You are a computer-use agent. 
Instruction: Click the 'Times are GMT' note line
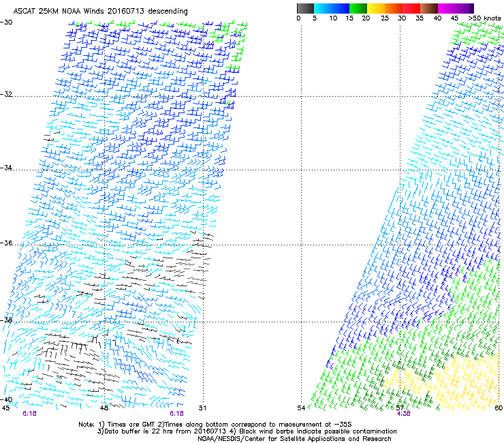[x=215, y=425]
